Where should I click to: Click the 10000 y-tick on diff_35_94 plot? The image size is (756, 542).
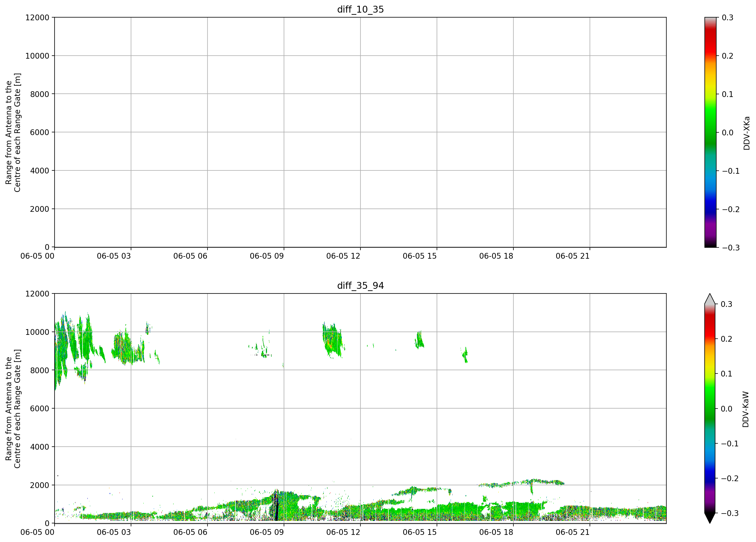click(x=37, y=332)
